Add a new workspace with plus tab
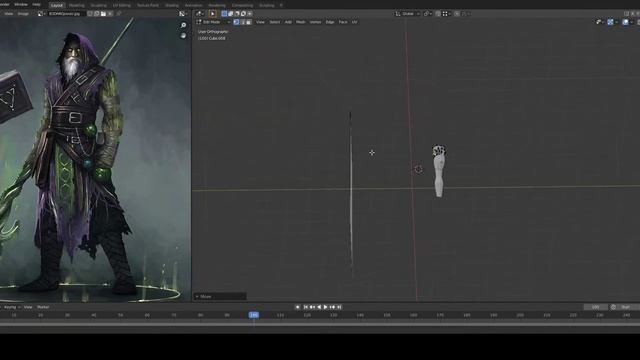The image size is (640, 360). 281,5
